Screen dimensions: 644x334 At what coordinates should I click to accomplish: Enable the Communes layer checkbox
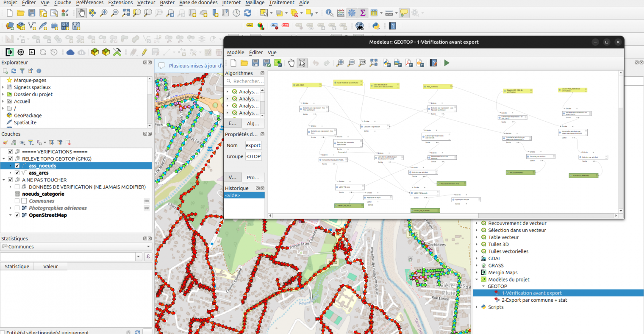tap(17, 201)
